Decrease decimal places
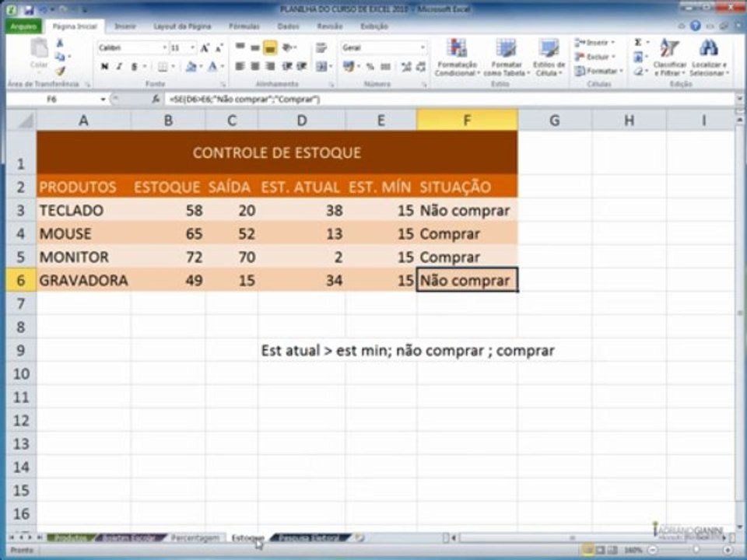 421,67
